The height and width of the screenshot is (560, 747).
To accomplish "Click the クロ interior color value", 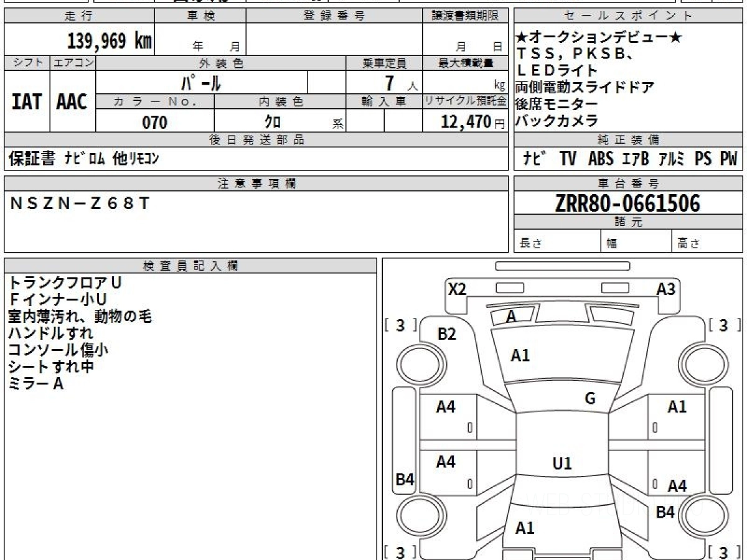I will 273,122.
